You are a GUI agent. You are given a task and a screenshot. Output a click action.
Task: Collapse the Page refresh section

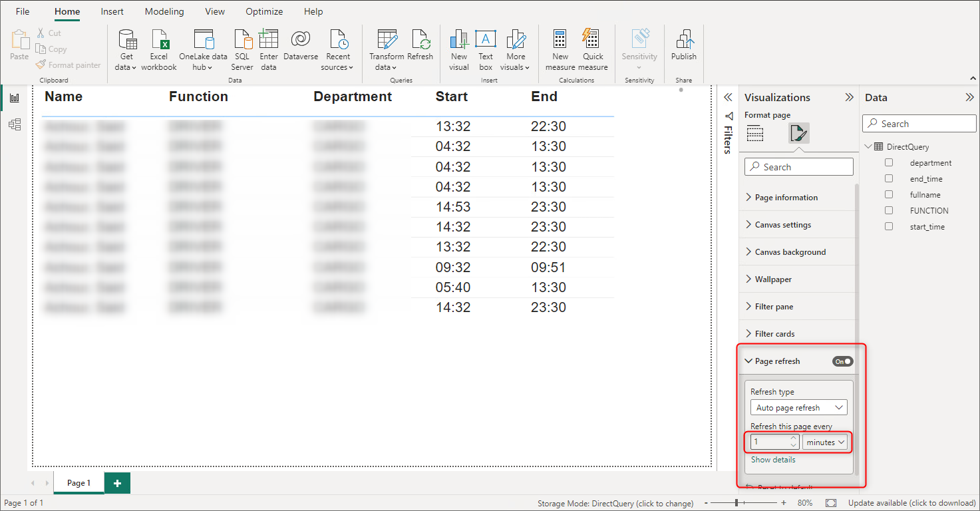point(748,361)
